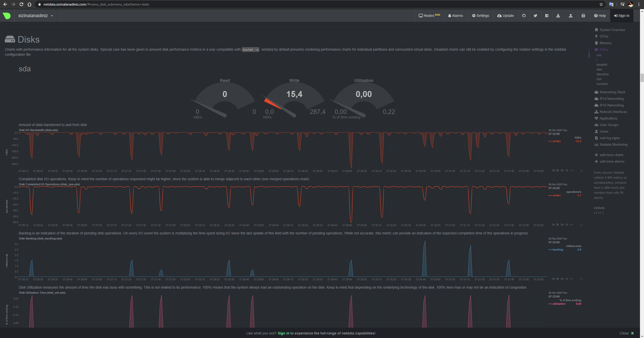Viewport: 644px width, 338px height.
Task: Toggle backlog dimension in Disk Backlog legend
Action: click(558, 250)
